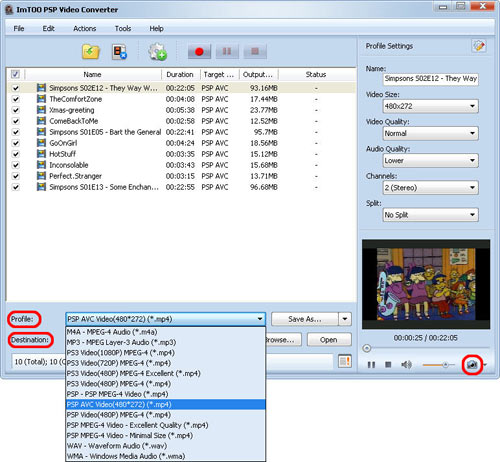
Task: Choose PSP MPEG-4 Video Minimal Size profile
Action: (x=166, y=435)
